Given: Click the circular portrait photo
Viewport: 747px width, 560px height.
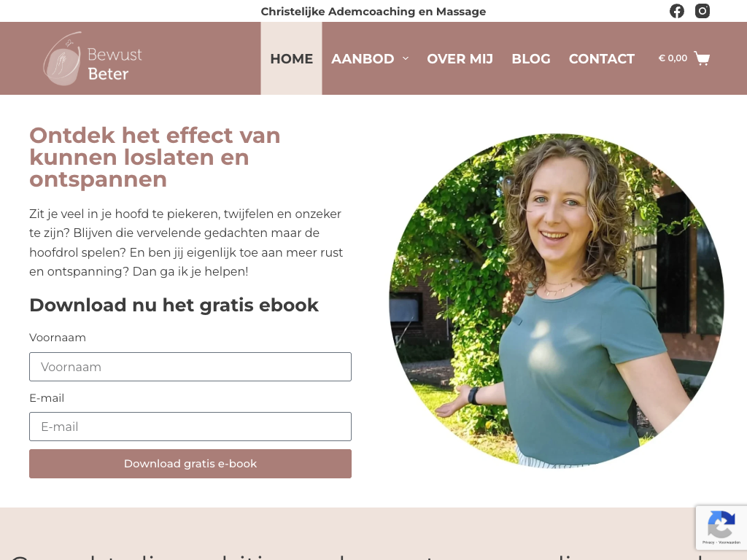Looking at the screenshot, I should (557, 300).
